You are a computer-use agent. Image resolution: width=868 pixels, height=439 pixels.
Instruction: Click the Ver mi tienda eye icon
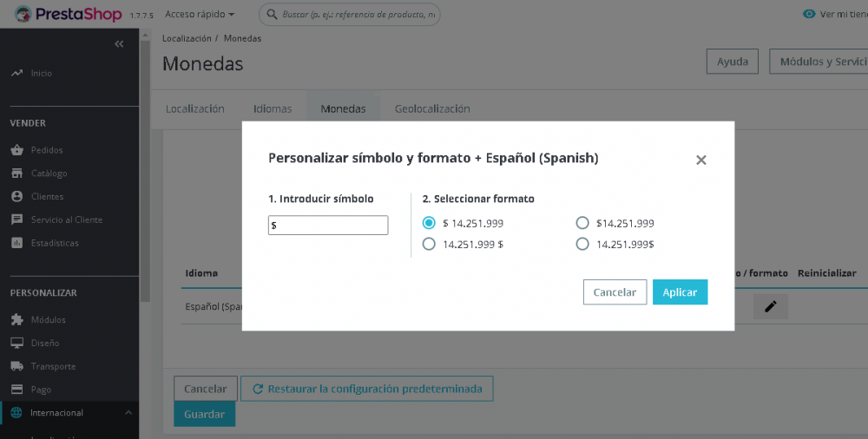click(x=809, y=15)
